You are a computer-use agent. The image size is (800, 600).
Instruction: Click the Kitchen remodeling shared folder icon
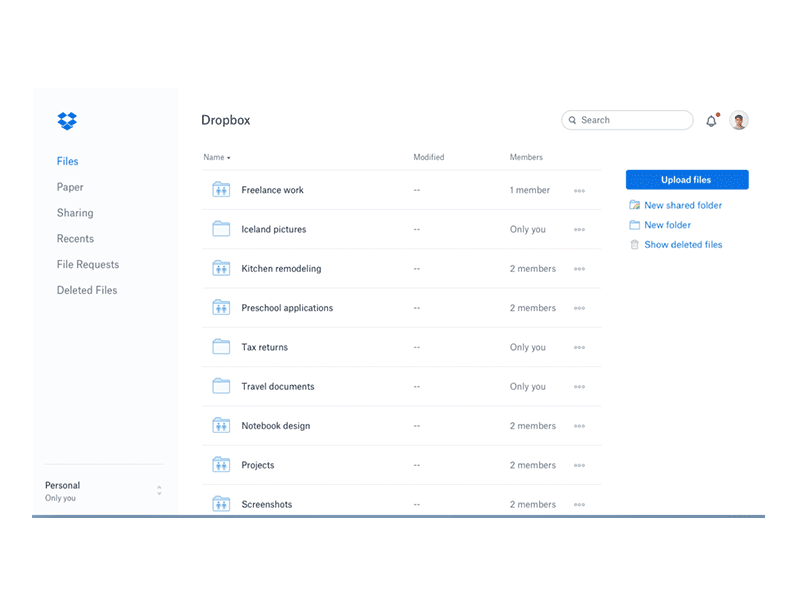pyautogui.click(x=221, y=268)
